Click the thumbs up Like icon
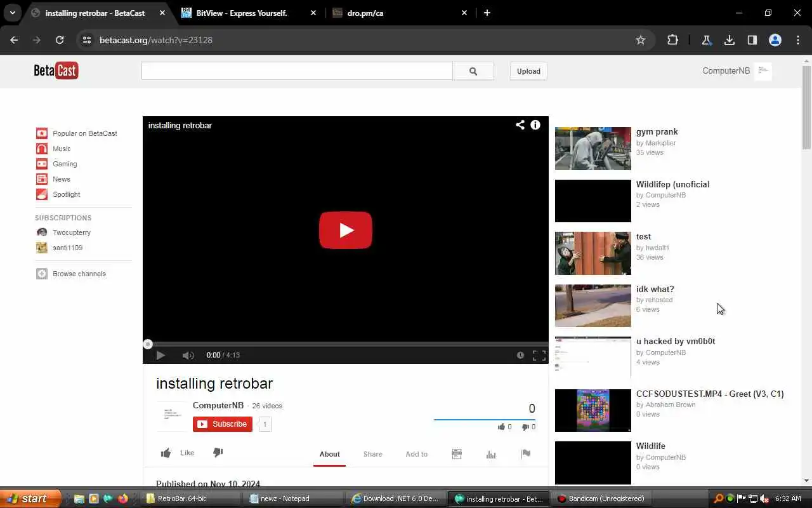The height and width of the screenshot is (508, 812). 166,453
